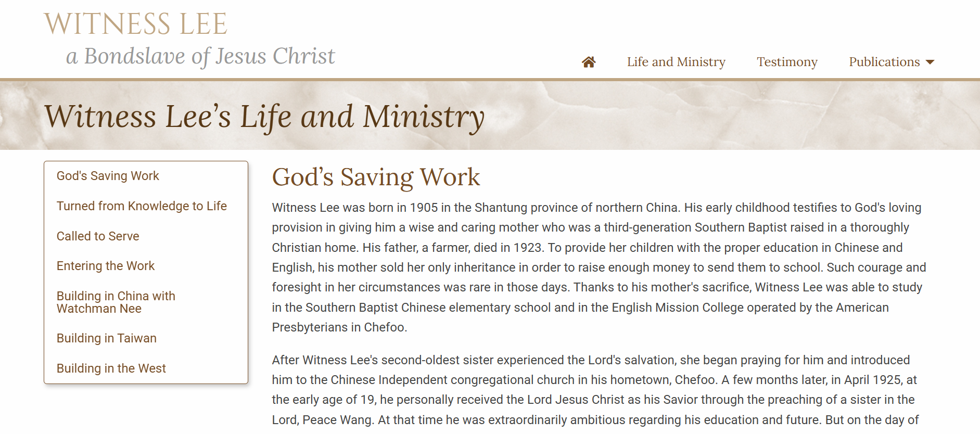Open Building in China with Watchman Nee

coord(116,302)
